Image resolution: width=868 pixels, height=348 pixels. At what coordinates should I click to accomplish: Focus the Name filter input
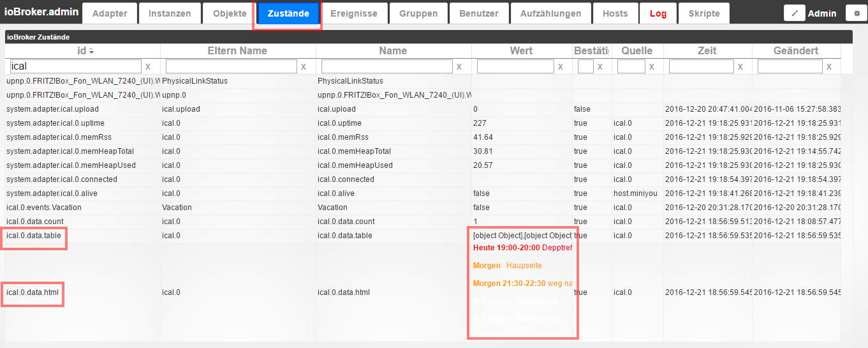[x=387, y=66]
